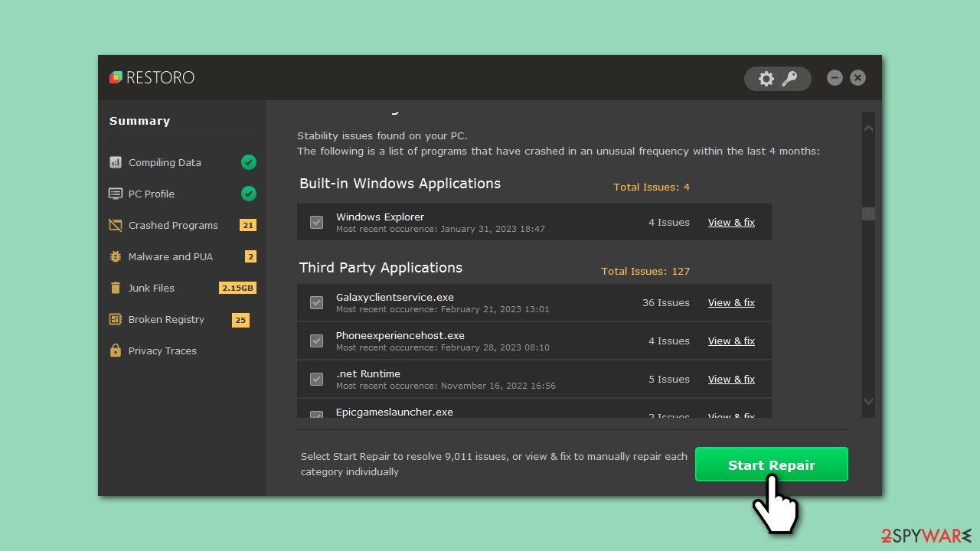Click the PC Profile green checkmark

tap(249, 194)
